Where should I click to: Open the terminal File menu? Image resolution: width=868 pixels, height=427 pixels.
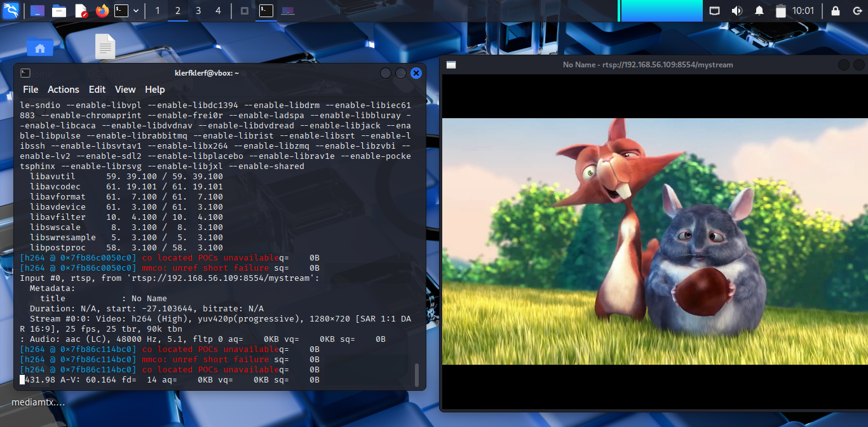click(x=31, y=90)
